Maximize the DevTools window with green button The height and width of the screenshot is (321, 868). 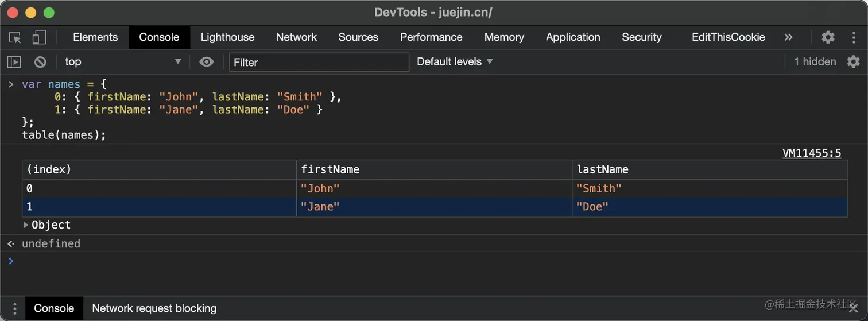(49, 13)
